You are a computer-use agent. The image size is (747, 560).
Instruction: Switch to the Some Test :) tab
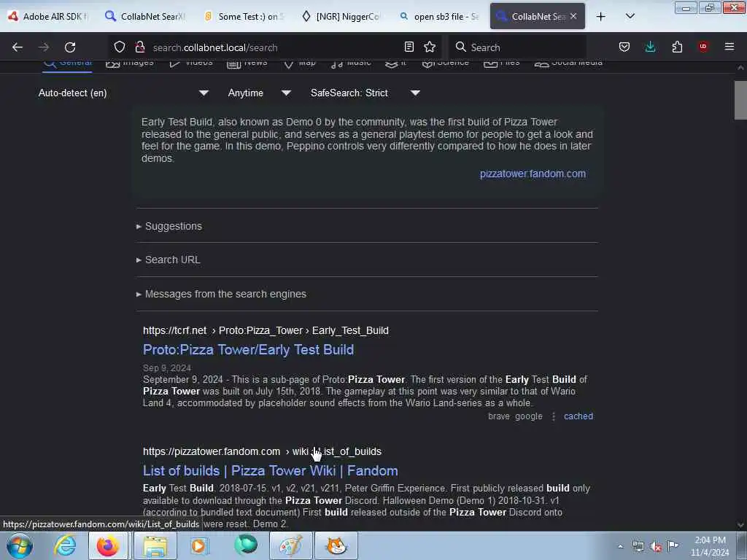point(243,16)
